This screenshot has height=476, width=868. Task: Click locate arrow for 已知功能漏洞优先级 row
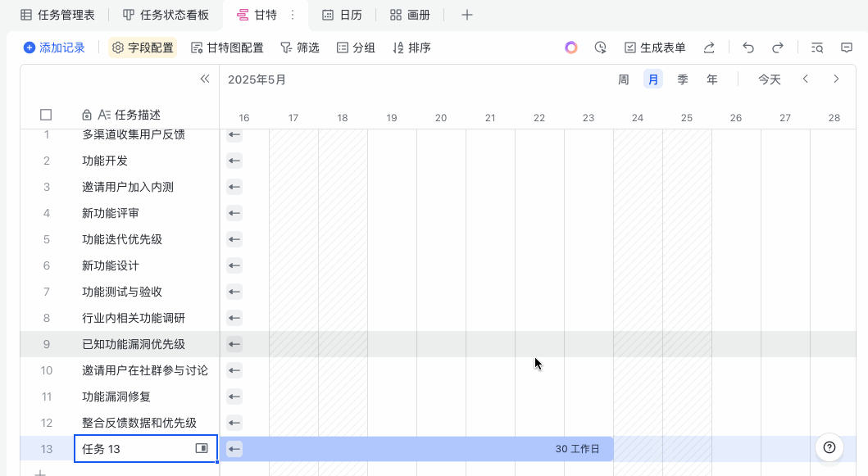click(234, 344)
